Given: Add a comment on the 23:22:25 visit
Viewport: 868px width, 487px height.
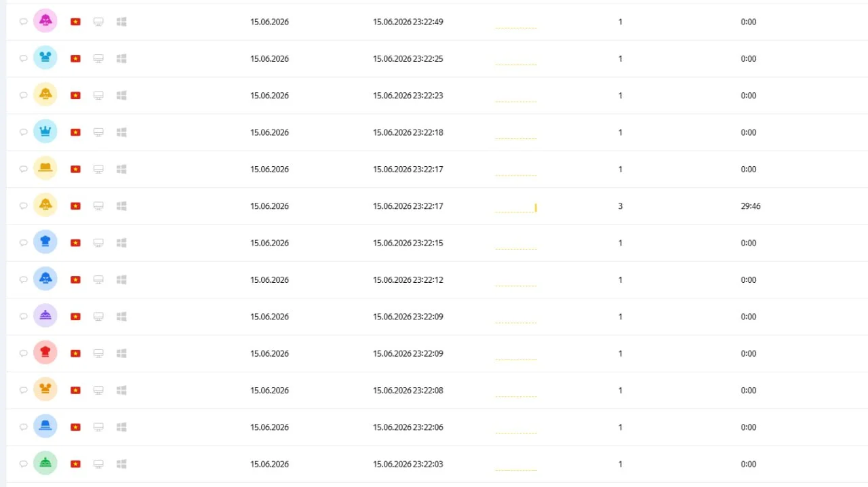Looking at the screenshot, I should (x=23, y=58).
